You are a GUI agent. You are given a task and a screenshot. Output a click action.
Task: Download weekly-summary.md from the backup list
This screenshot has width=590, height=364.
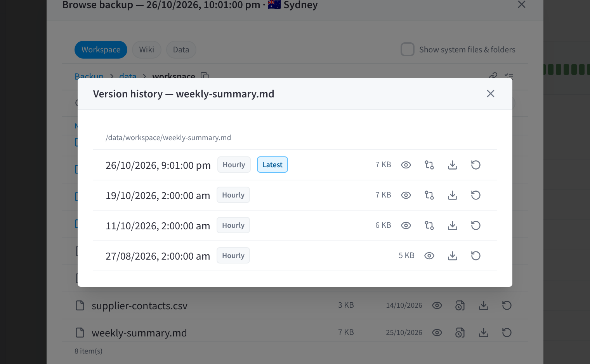click(x=484, y=333)
